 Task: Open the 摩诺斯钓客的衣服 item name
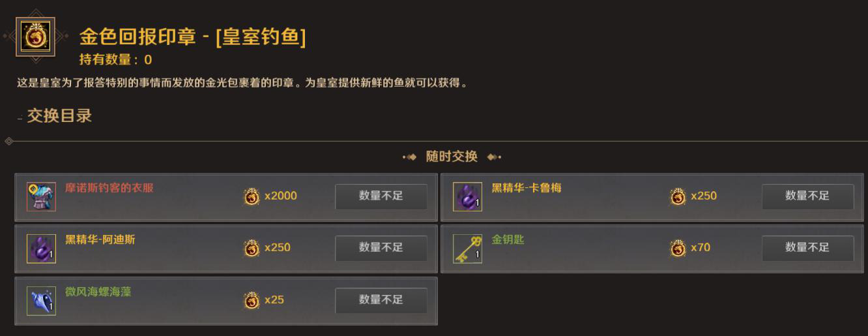[x=109, y=188]
